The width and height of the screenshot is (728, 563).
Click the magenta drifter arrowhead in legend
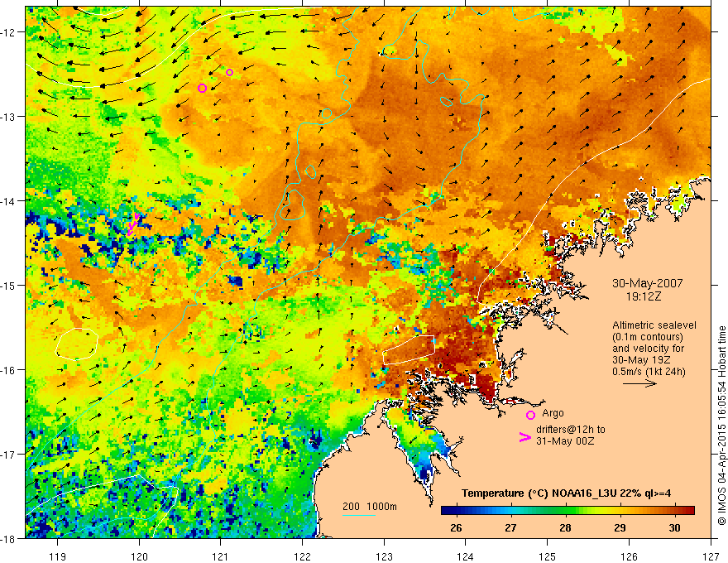524,437
